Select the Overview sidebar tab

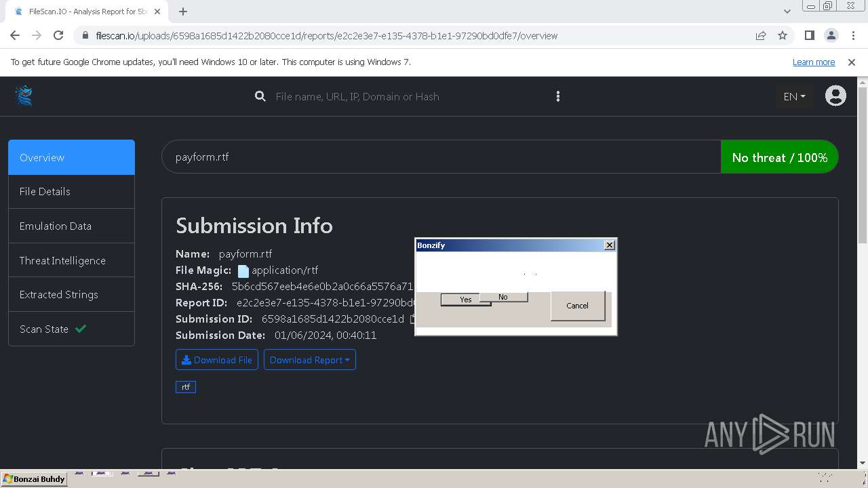click(71, 157)
